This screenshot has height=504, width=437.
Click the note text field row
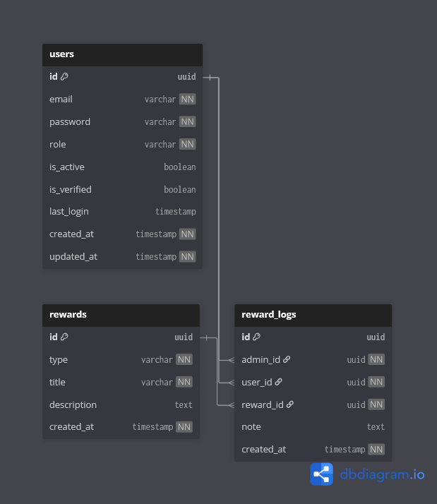pos(313,427)
